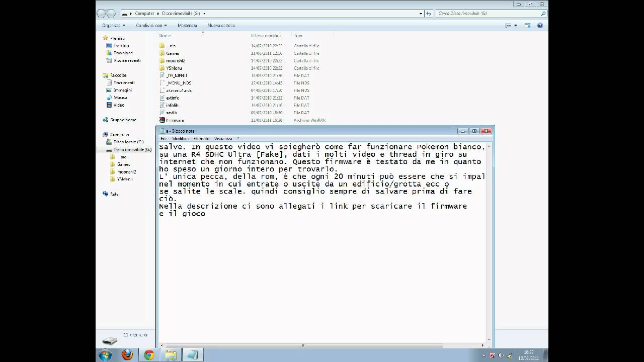
Task: Select the infolib DAT file
Action: (x=172, y=105)
